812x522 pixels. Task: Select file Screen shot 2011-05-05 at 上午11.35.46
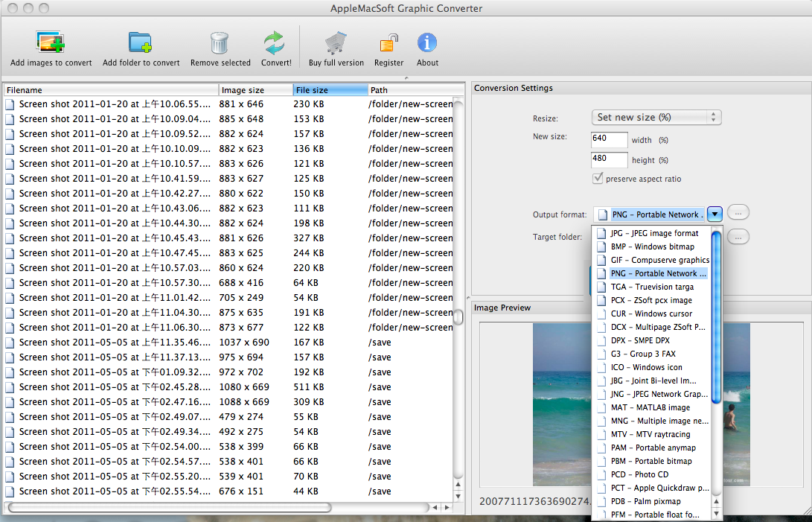[228, 343]
